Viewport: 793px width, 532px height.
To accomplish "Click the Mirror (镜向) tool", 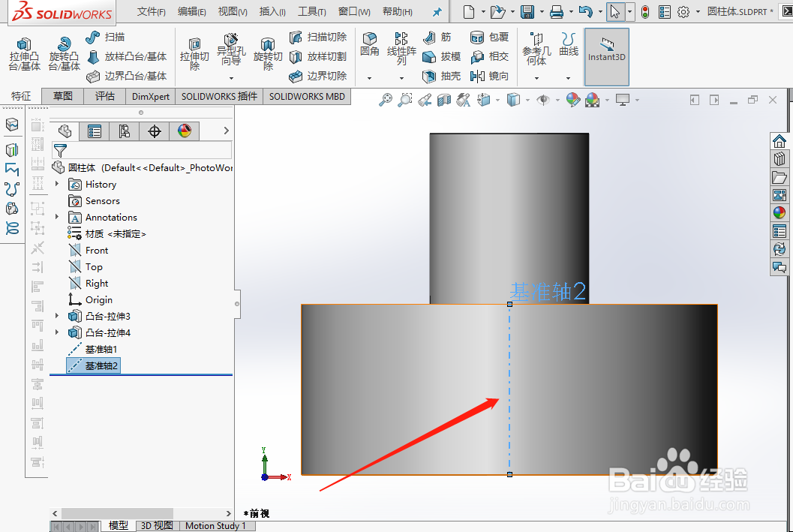I will pyautogui.click(x=489, y=77).
